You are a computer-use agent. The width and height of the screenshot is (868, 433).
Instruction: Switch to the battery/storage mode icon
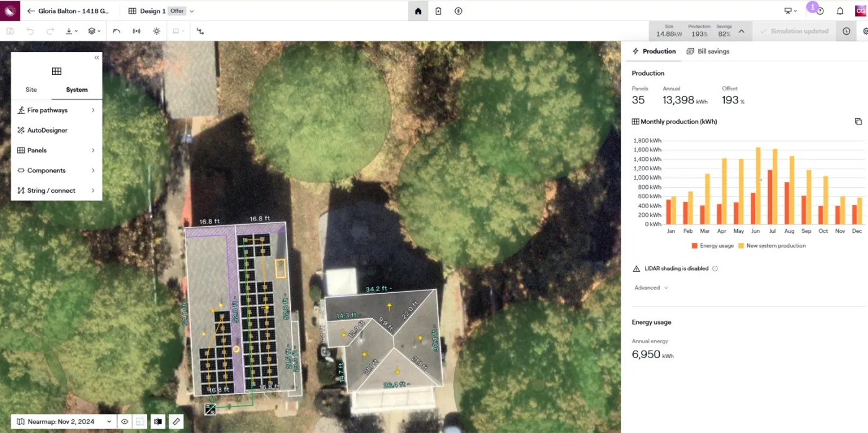[438, 11]
